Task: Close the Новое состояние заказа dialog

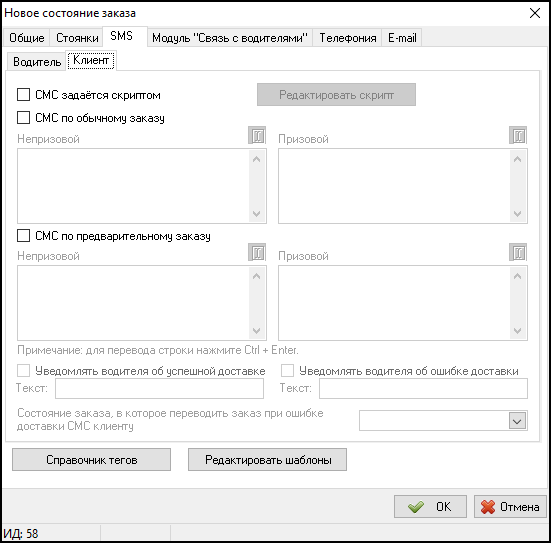Action: coord(535,13)
